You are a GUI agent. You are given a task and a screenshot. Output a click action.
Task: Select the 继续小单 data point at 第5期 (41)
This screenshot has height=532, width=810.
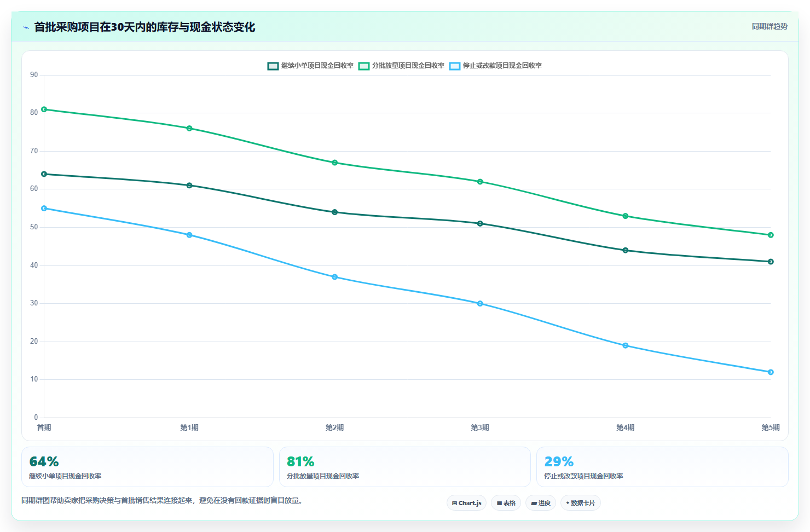coord(771,262)
